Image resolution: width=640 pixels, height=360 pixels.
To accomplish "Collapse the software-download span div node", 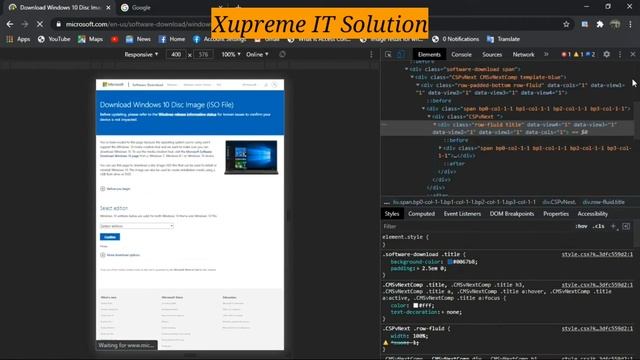I will pyautogui.click(x=407, y=69).
